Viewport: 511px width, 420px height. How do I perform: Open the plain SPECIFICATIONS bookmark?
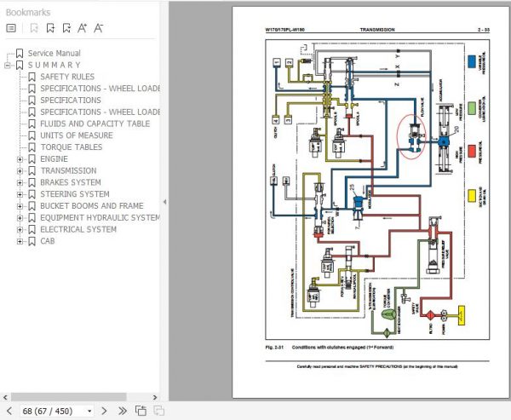(71, 101)
